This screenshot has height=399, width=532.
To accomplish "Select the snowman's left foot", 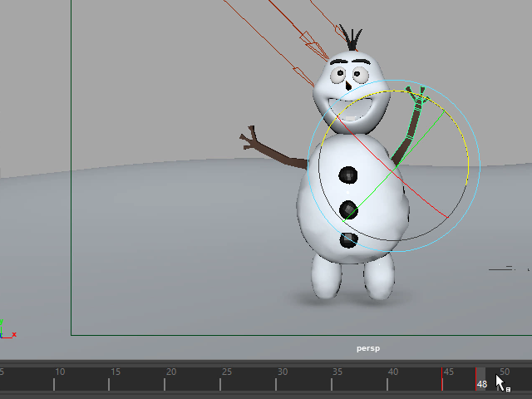I will [326, 276].
